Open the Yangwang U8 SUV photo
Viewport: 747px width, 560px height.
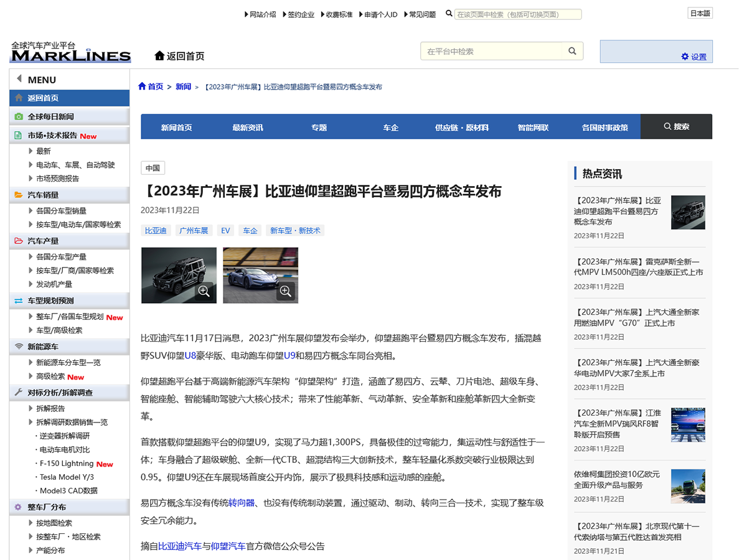(x=179, y=275)
